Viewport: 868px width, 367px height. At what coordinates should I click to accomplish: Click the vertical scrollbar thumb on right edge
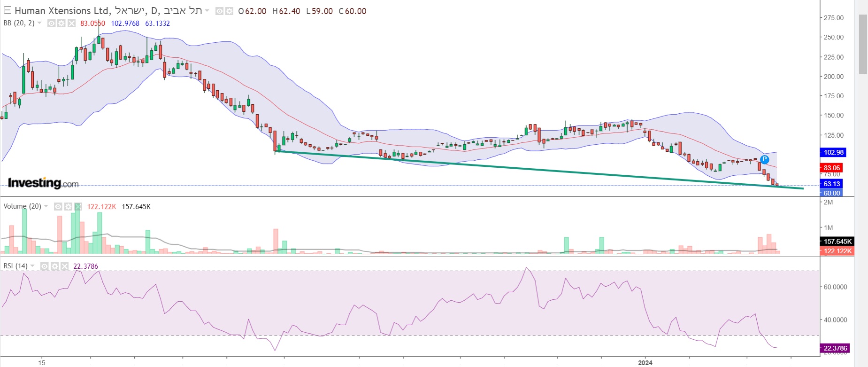863,44
